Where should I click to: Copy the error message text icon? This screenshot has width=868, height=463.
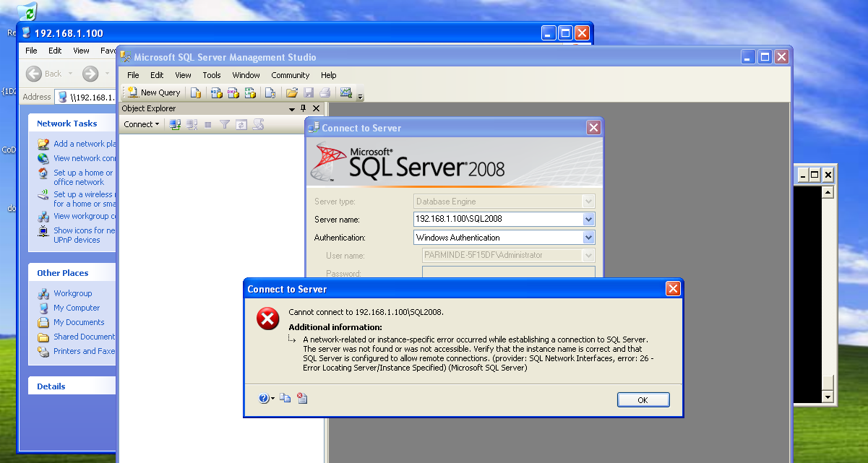pos(285,398)
